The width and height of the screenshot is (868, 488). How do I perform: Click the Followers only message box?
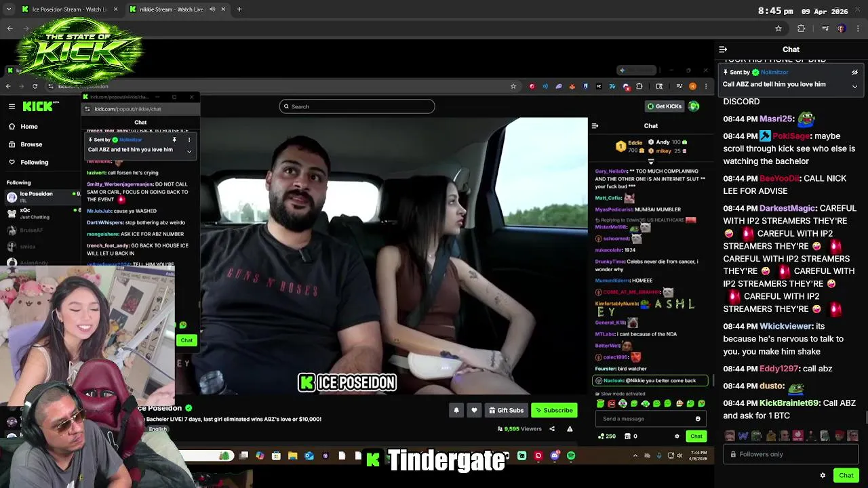790,454
